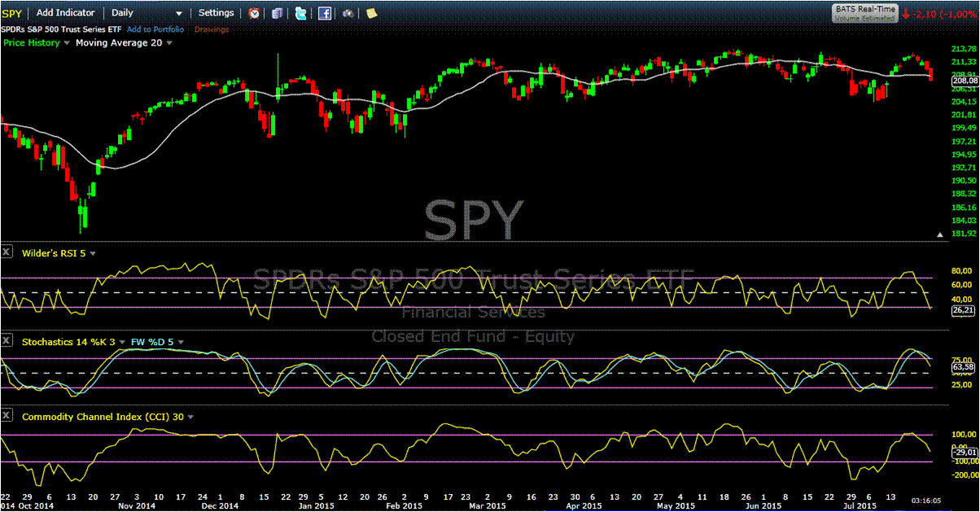
Task: Click Add to Portfolio link
Action: (x=155, y=29)
